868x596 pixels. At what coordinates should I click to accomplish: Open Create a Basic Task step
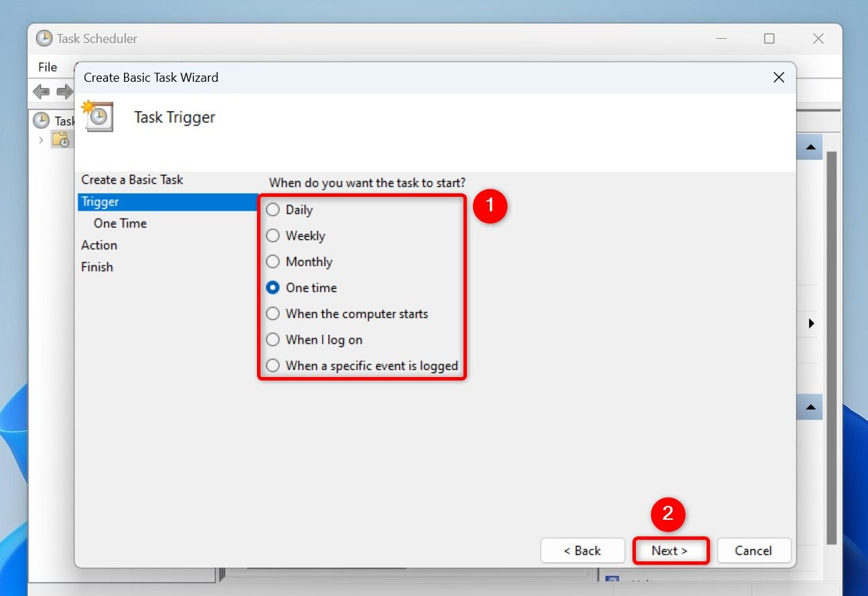pyautogui.click(x=132, y=180)
